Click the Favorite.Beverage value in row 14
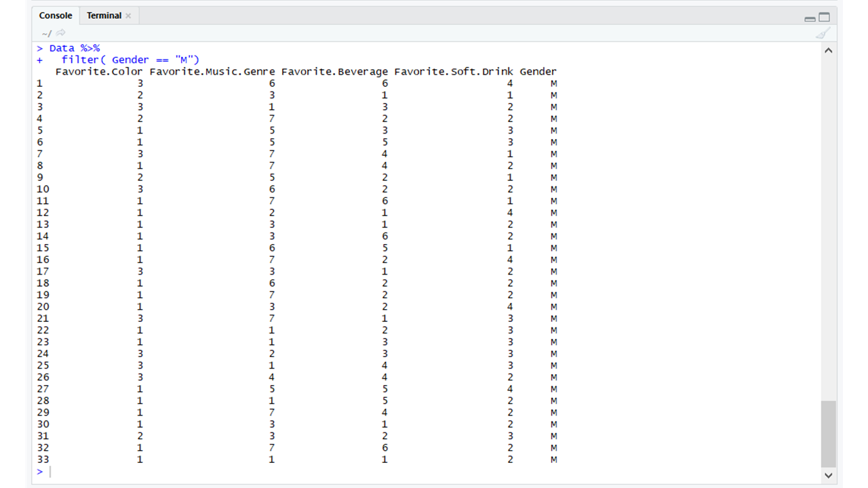The image size is (868, 488). click(x=384, y=236)
